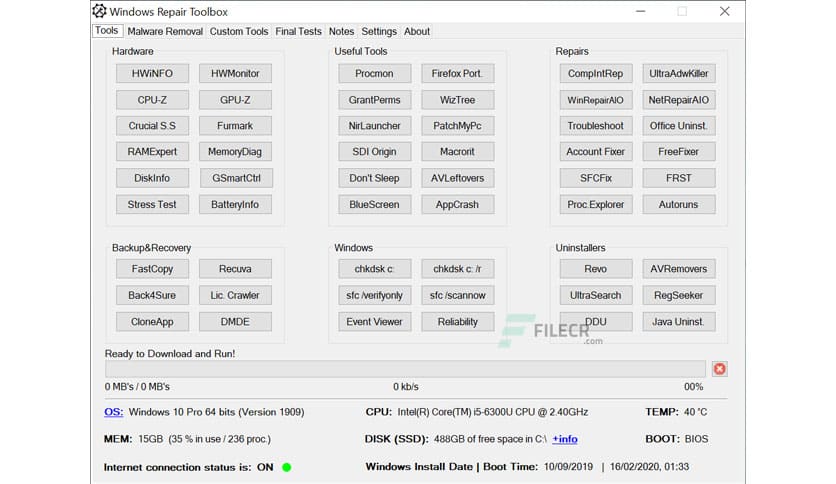Click the red cancel download icon
836x484 pixels.
point(719,369)
